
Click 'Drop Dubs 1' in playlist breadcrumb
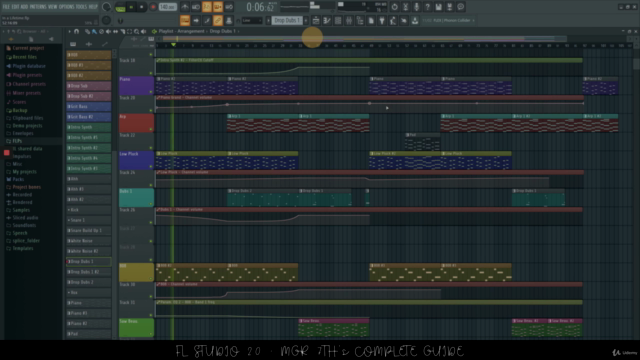(x=222, y=31)
